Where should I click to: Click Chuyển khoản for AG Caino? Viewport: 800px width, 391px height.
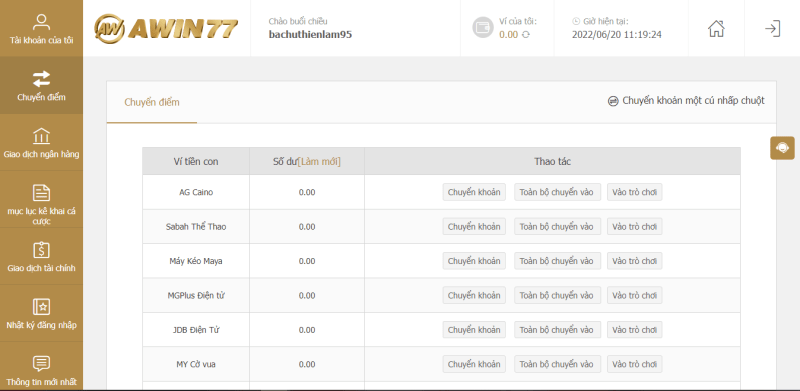474,192
